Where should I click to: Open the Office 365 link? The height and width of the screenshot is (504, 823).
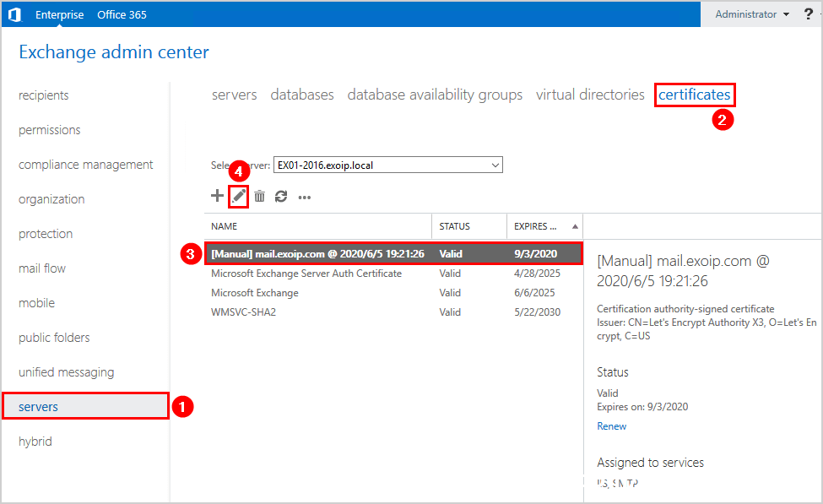click(x=122, y=14)
